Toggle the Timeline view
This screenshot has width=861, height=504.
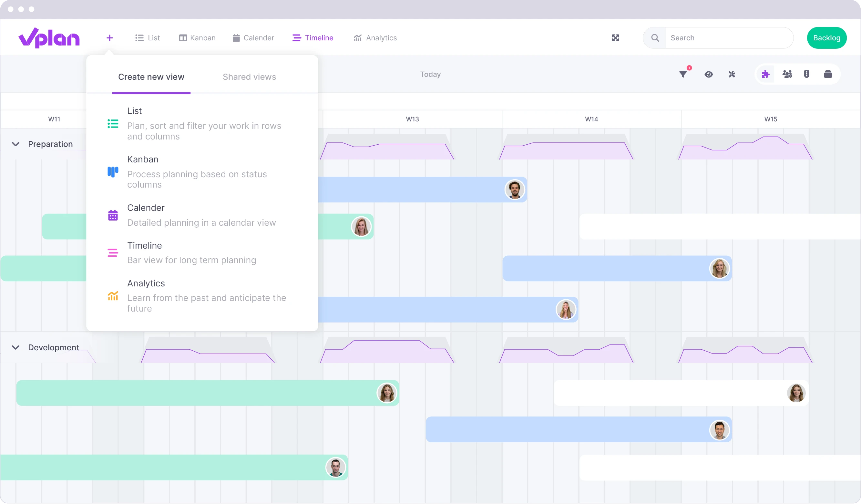(x=313, y=38)
